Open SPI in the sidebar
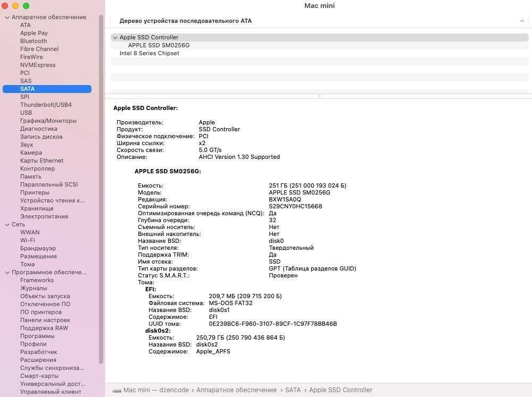 pyautogui.click(x=25, y=97)
